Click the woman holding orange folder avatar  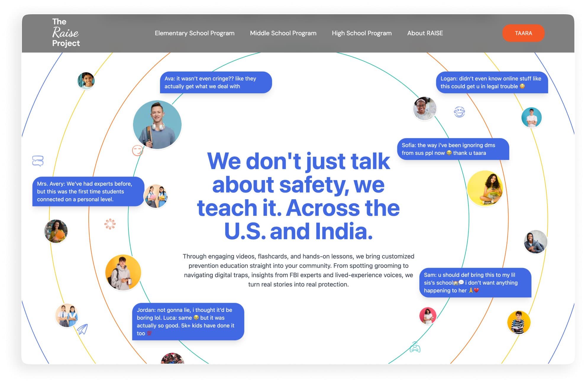click(56, 231)
